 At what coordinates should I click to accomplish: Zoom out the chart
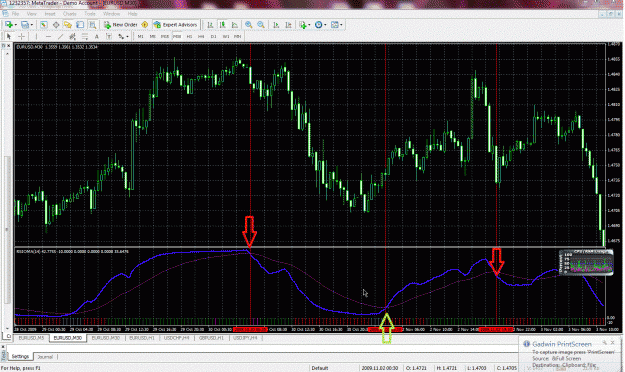(261, 25)
